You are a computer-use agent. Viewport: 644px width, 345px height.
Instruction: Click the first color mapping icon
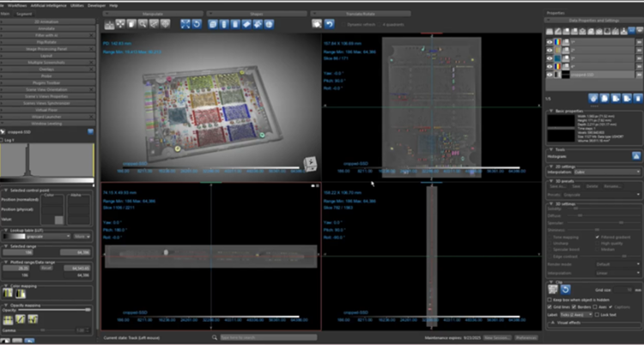pos(8,294)
